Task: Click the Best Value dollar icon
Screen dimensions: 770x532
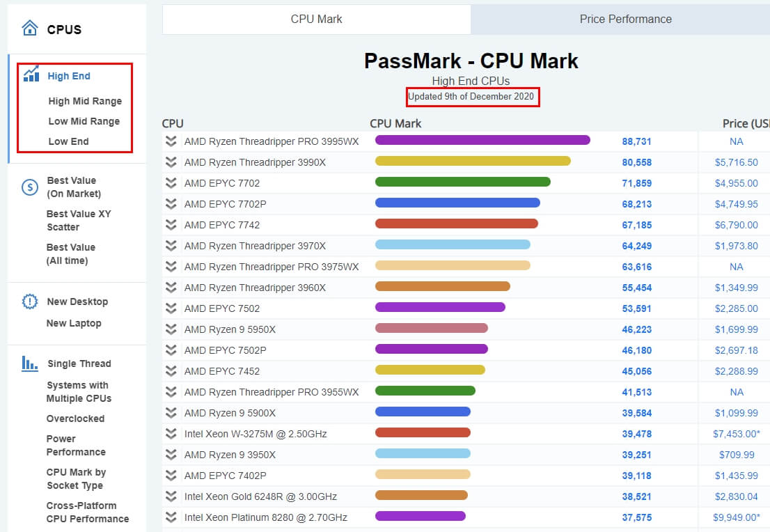Action: click(x=30, y=187)
